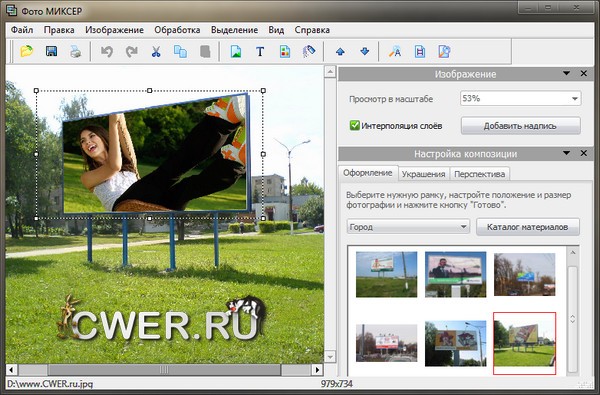
Task: Click the scissors cut icon
Action: 156,51
